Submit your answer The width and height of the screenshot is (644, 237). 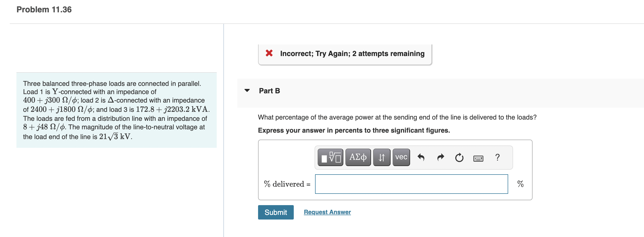[276, 212]
